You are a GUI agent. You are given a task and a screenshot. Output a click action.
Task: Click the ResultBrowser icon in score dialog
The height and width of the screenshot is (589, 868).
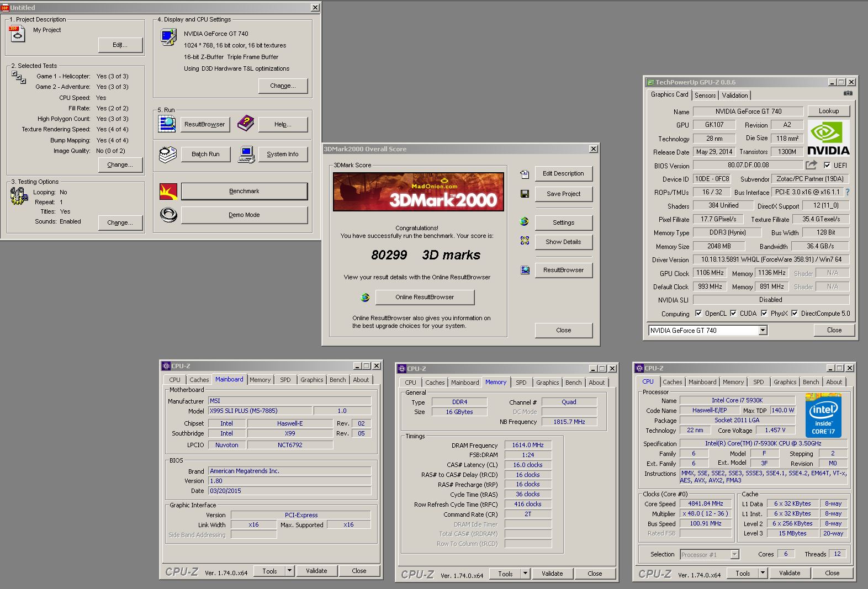click(525, 270)
